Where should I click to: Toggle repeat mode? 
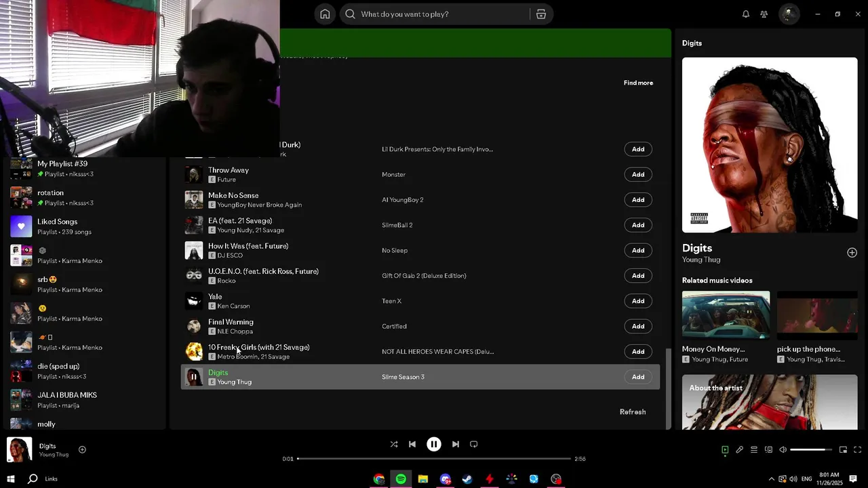[x=474, y=445]
